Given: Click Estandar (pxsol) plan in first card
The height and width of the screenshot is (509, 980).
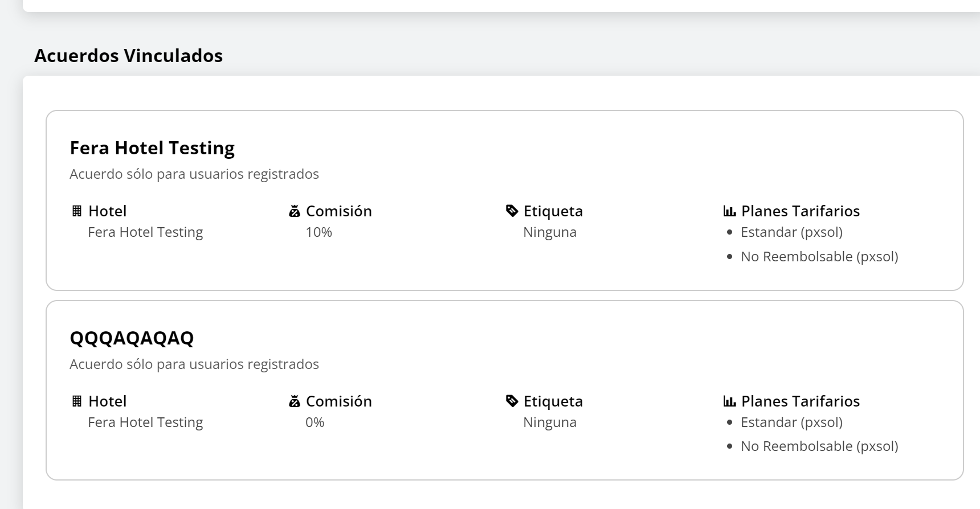Looking at the screenshot, I should click(x=791, y=232).
